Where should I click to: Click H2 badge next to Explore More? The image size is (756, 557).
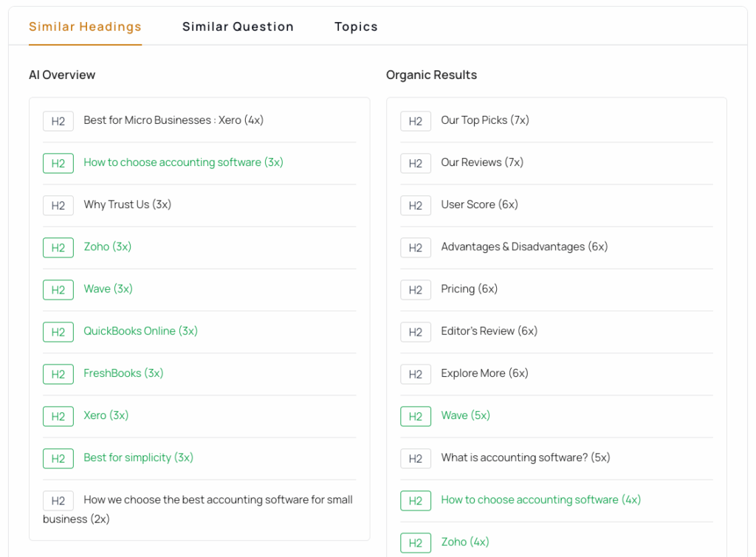pyautogui.click(x=416, y=374)
